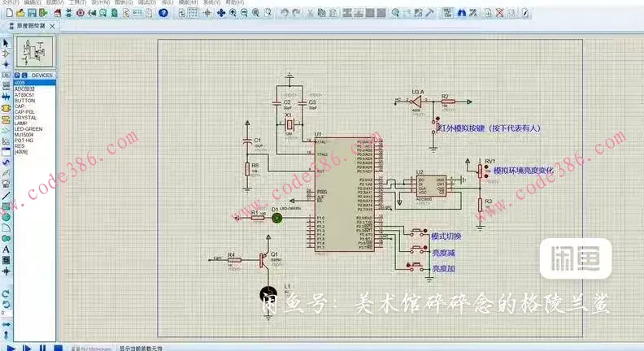
Task: Open the blue help question mark
Action: 163,13
